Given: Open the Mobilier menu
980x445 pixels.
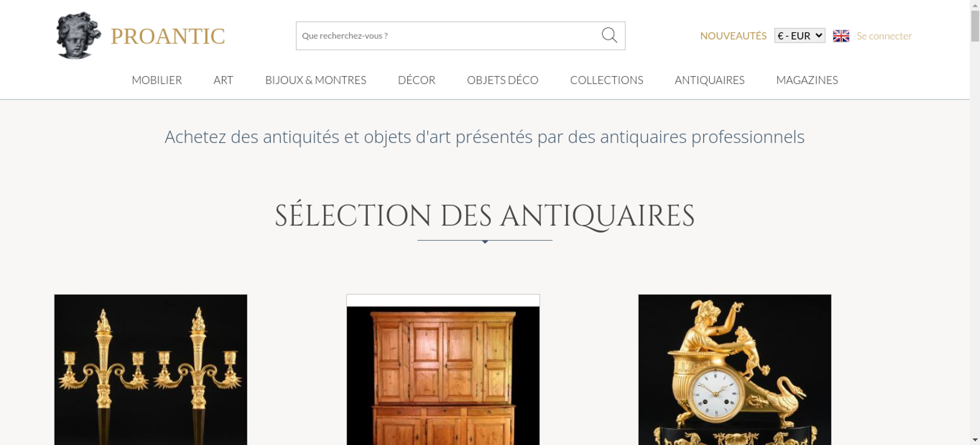Looking at the screenshot, I should [x=157, y=80].
